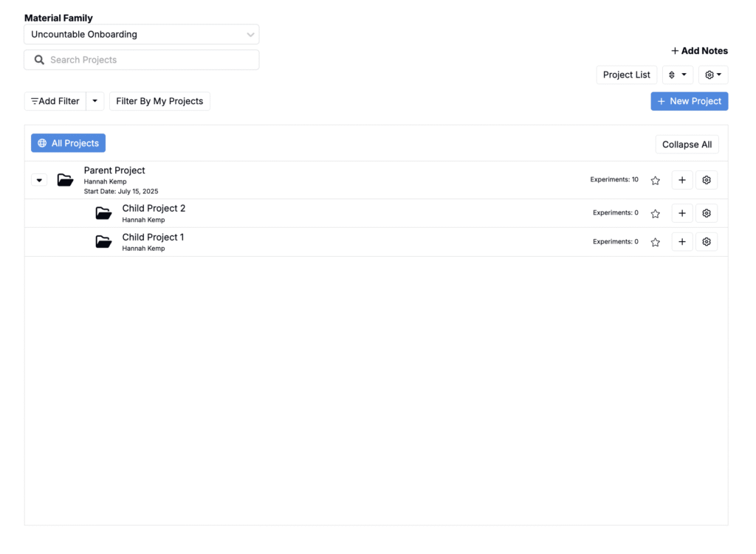The width and height of the screenshot is (756, 554).
Task: Toggle favorite star for Child Project 1
Action: pos(655,242)
